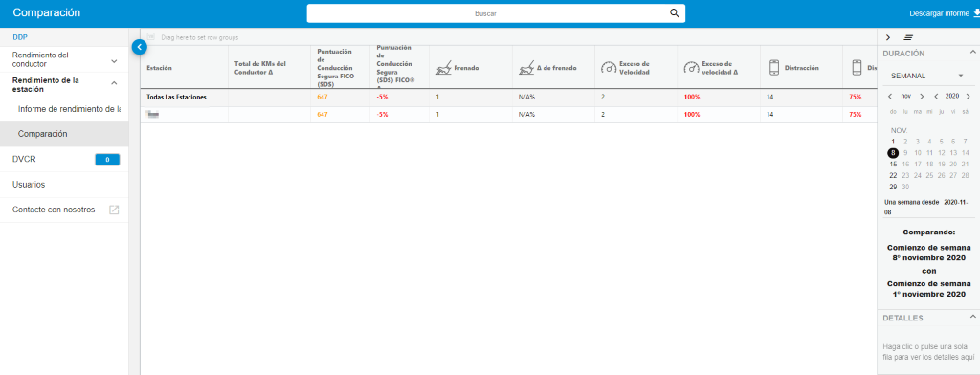This screenshot has height=375, width=980.
Task: Click the Exceso de velocidad Δ gauge icon
Action: 691,68
